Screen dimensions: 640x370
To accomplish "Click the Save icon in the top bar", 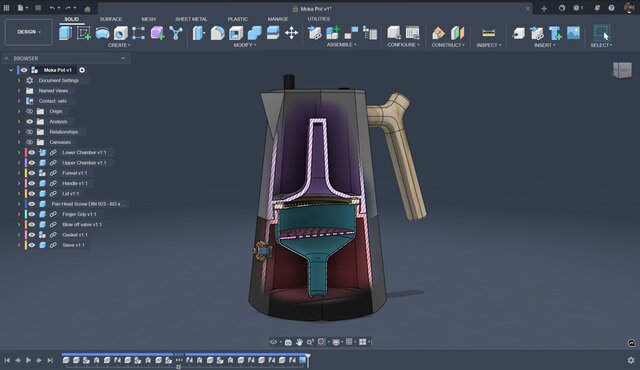I will [38, 8].
